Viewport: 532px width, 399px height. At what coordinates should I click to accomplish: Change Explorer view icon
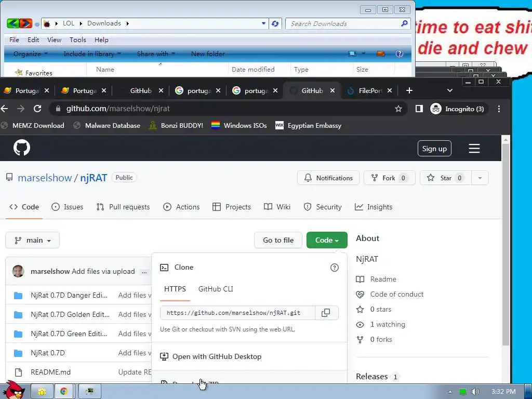tap(352, 54)
